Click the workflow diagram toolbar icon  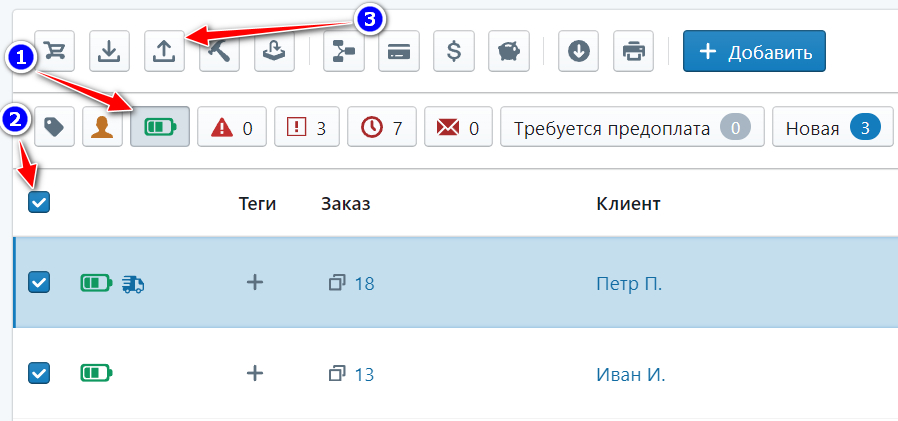pyautogui.click(x=344, y=51)
